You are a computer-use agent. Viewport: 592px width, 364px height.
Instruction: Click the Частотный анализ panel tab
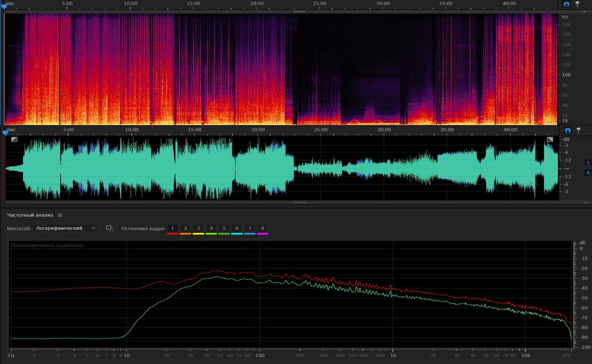[30, 215]
